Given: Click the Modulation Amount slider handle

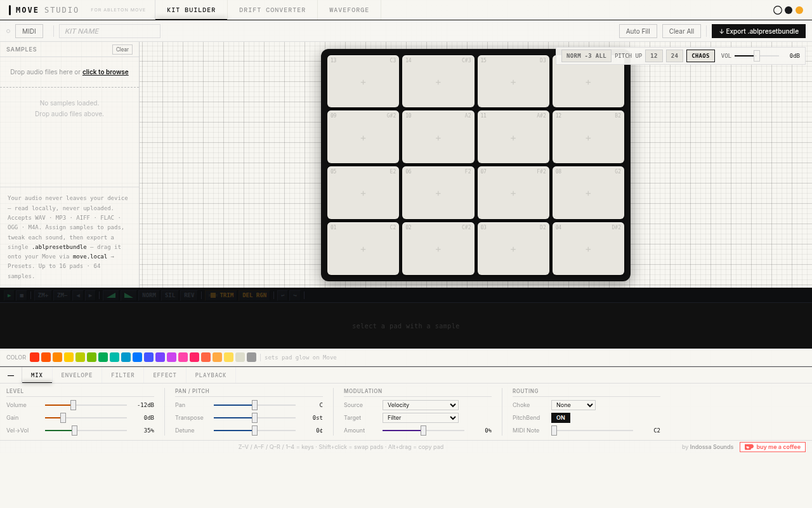Looking at the screenshot, I should (423, 431).
